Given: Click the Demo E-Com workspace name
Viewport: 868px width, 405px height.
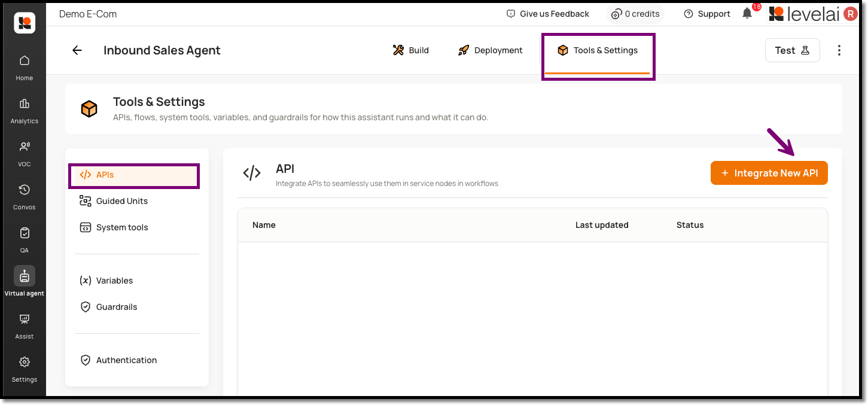Looking at the screenshot, I should pyautogui.click(x=88, y=14).
